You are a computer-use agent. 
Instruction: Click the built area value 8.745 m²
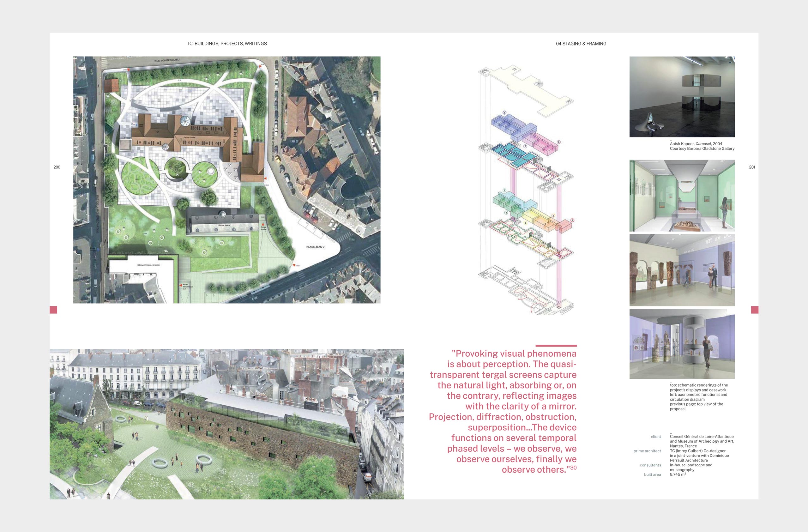(x=678, y=474)
